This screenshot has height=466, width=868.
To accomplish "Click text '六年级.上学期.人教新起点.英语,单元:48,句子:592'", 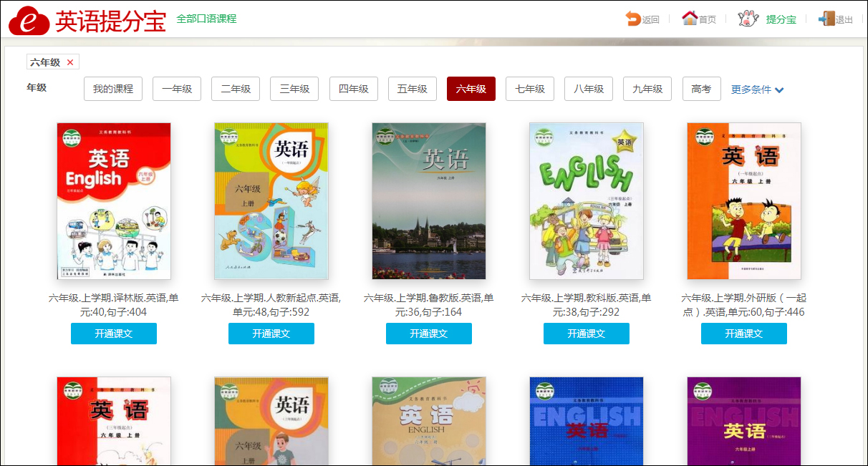I will pos(271,305).
